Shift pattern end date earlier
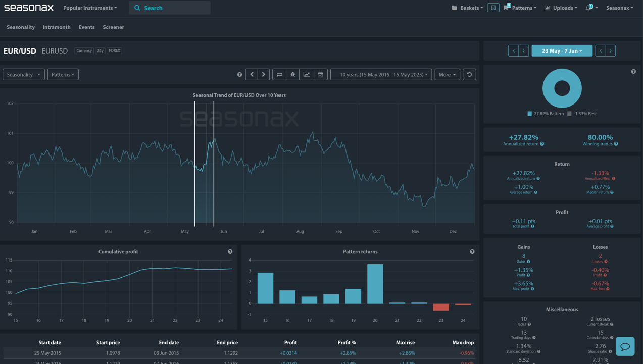Image resolution: width=643 pixels, height=364 pixels. [601, 50]
